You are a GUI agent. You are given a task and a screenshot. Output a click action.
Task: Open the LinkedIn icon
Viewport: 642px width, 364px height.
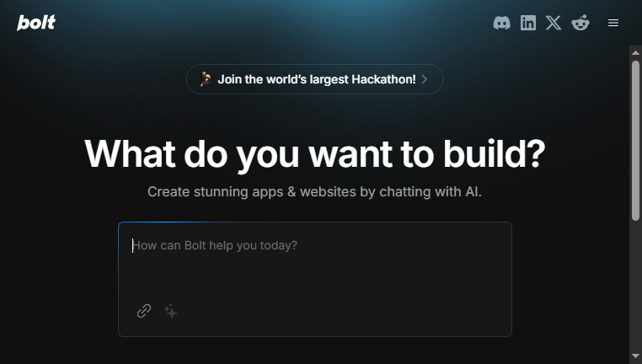(527, 23)
